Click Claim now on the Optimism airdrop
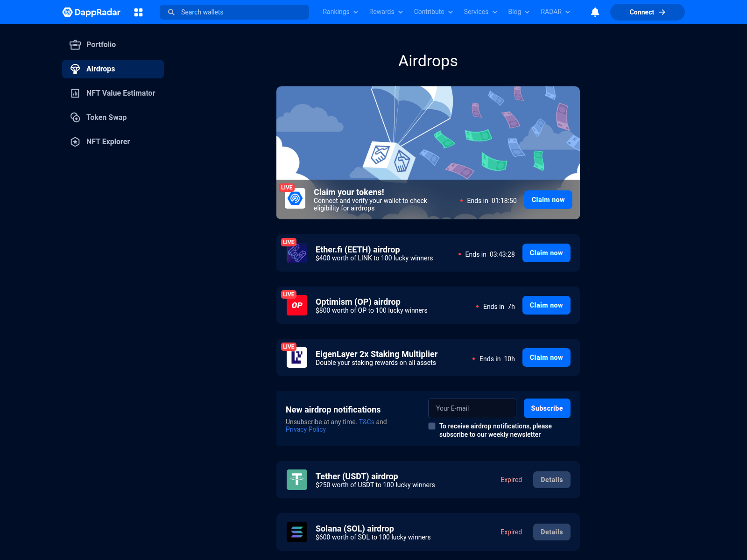The image size is (747, 560). [x=546, y=305]
